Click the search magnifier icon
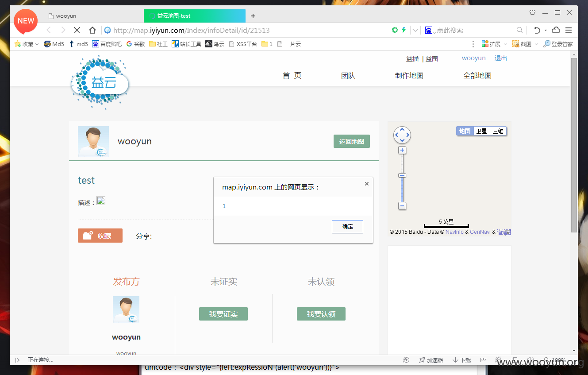 point(519,30)
